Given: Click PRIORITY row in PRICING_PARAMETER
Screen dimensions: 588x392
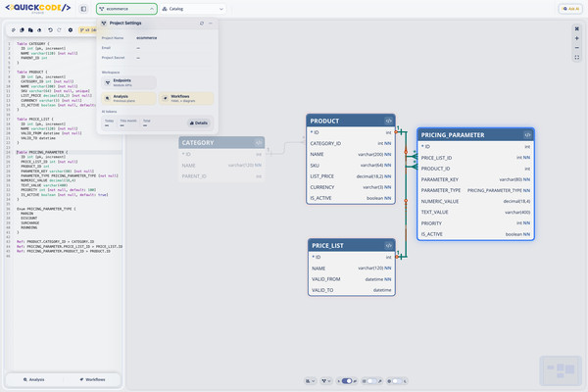Looking at the screenshot, I should click(x=475, y=223).
